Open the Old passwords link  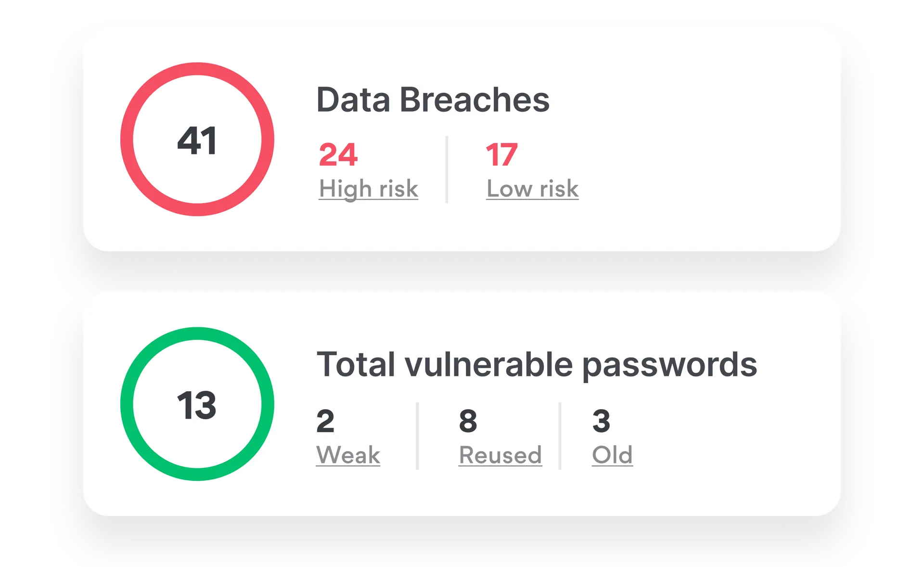point(612,455)
